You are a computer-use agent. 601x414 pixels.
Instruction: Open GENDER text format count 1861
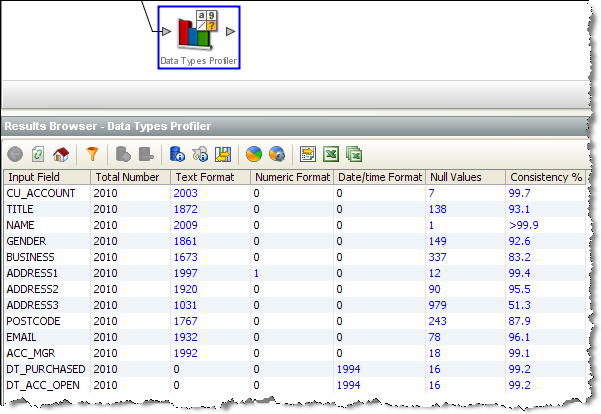tap(186, 241)
